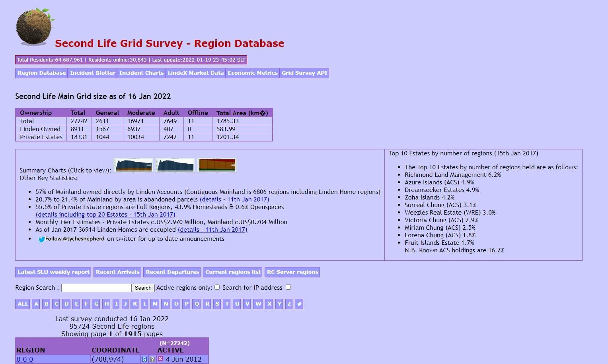Open the second summary chart thumbnail
The image size is (608, 364).
(175, 165)
